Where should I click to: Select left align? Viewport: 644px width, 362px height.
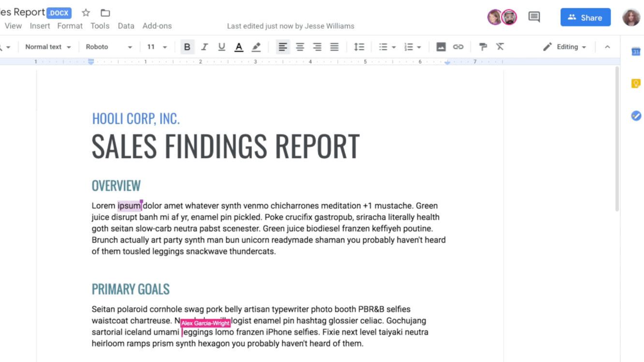tap(283, 47)
